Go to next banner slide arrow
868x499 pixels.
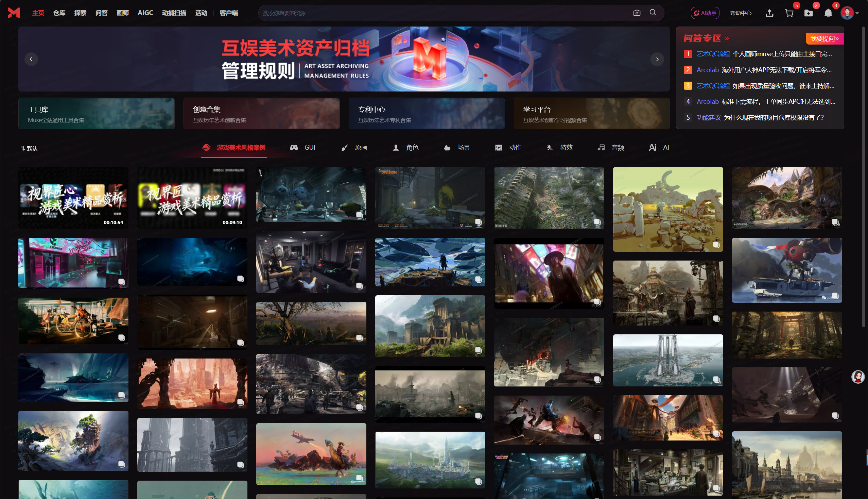657,59
